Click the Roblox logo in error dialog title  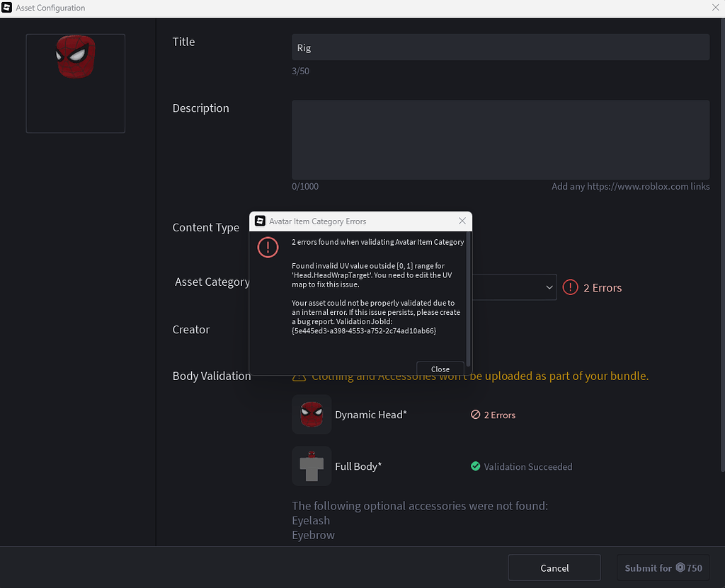point(260,221)
